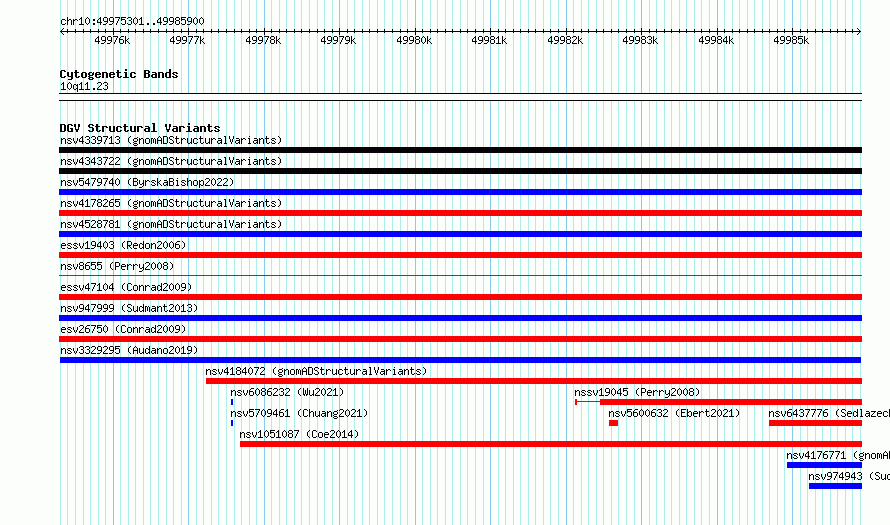This screenshot has height=525, width=890.
Task: Open nsv8655 Perry2008 variant label
Action: [x=117, y=266]
